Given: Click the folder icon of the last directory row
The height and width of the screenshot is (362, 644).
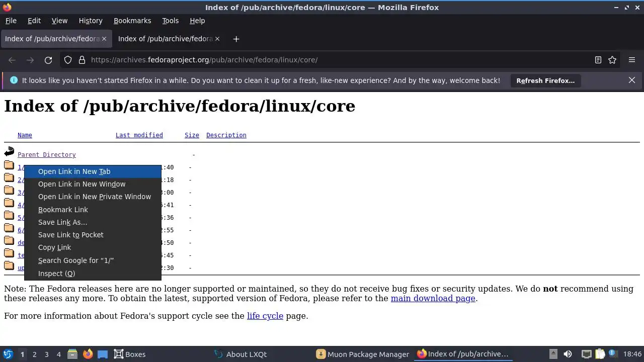Looking at the screenshot, I should coord(9,266).
